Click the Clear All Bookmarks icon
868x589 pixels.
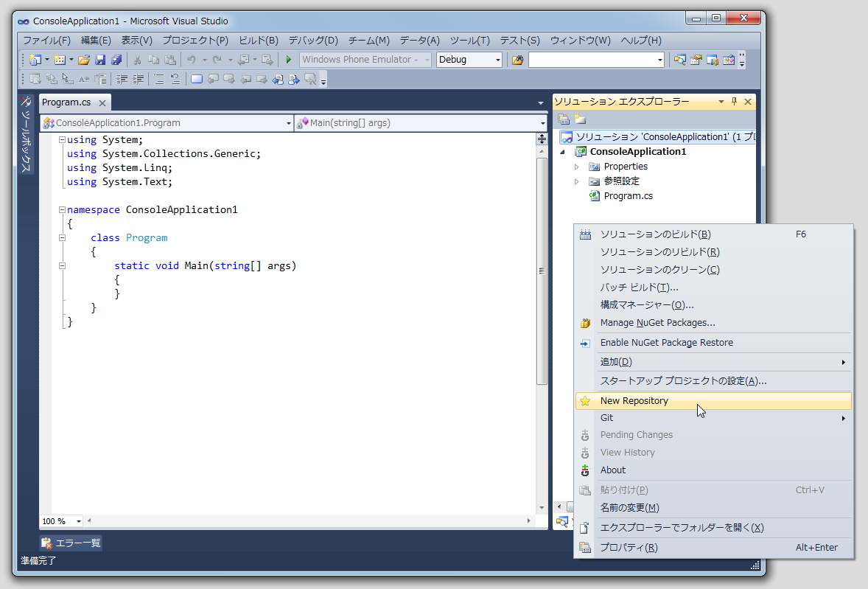click(310, 79)
